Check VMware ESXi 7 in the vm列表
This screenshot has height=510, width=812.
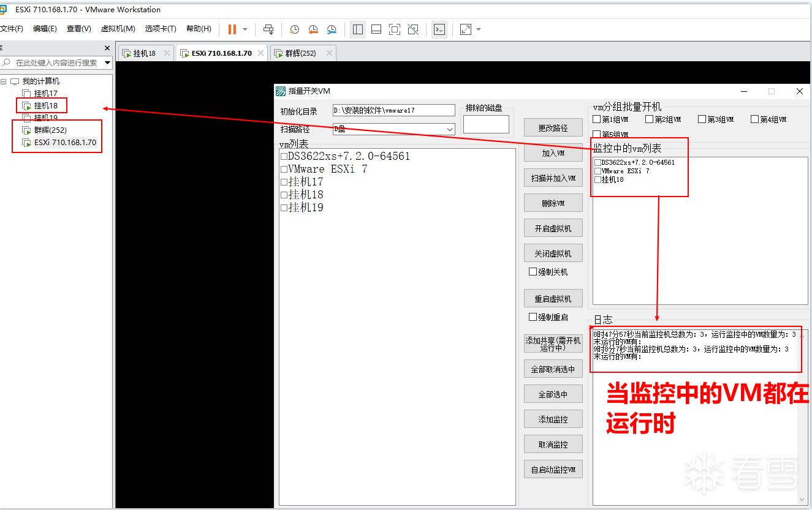point(284,169)
